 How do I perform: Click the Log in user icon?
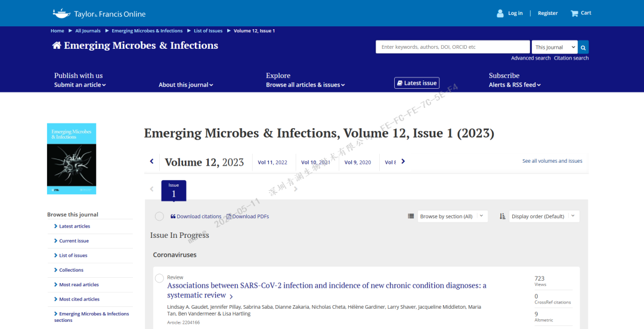[x=500, y=13]
